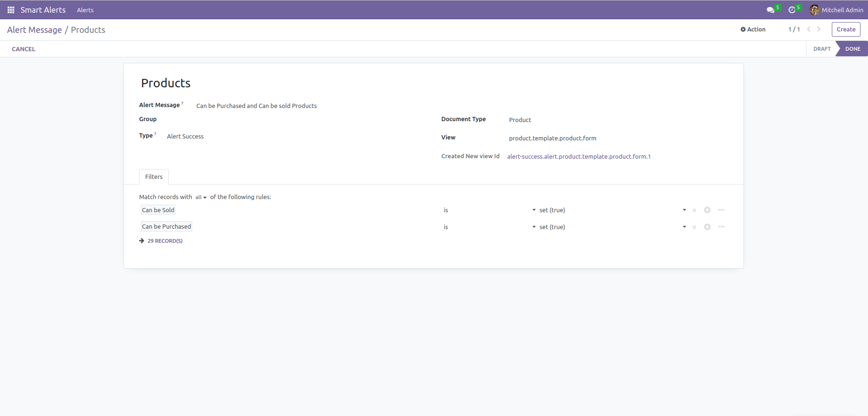Click the Can be Sold field selector
Viewport: 868px width, 416px height.
[158, 210]
